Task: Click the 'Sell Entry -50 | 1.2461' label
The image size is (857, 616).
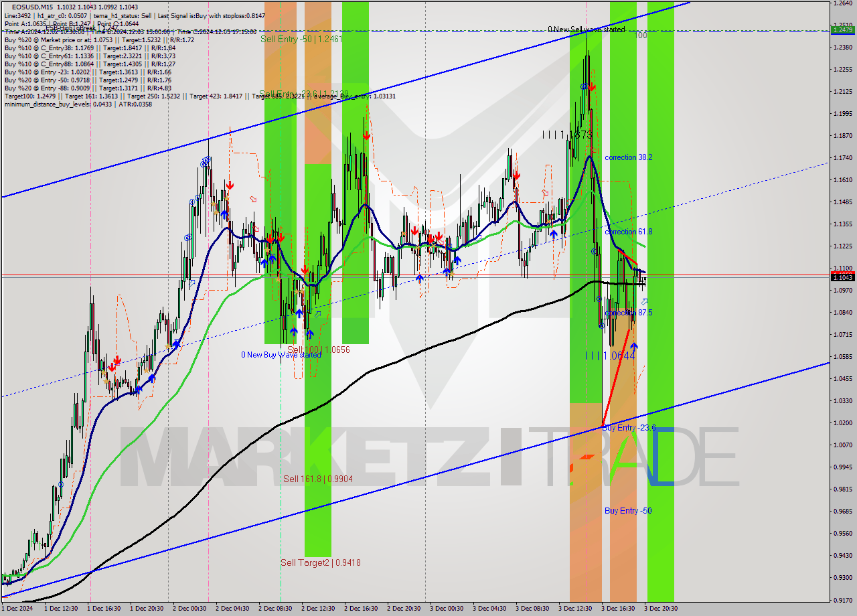Action: coord(301,39)
